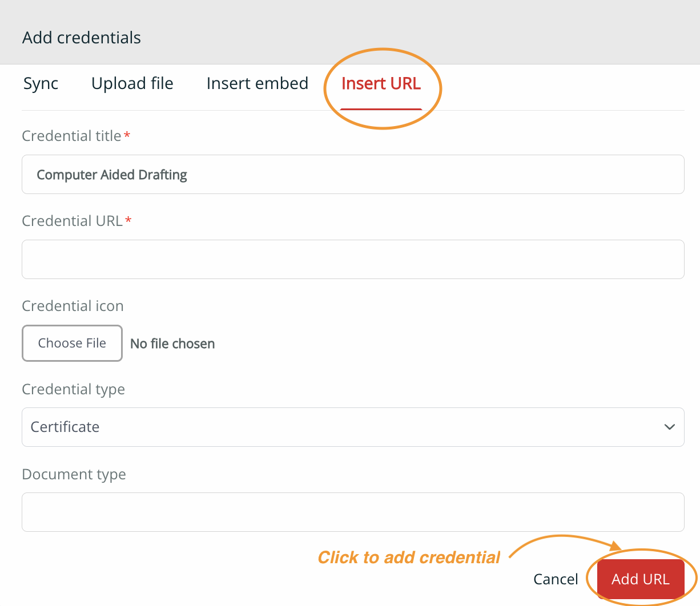Click the Choose File button
Screen dimensions: 700x606
click(72, 343)
